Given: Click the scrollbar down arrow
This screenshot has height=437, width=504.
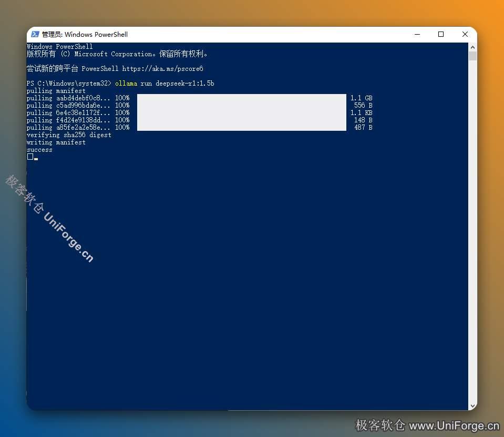Looking at the screenshot, I should [472, 406].
